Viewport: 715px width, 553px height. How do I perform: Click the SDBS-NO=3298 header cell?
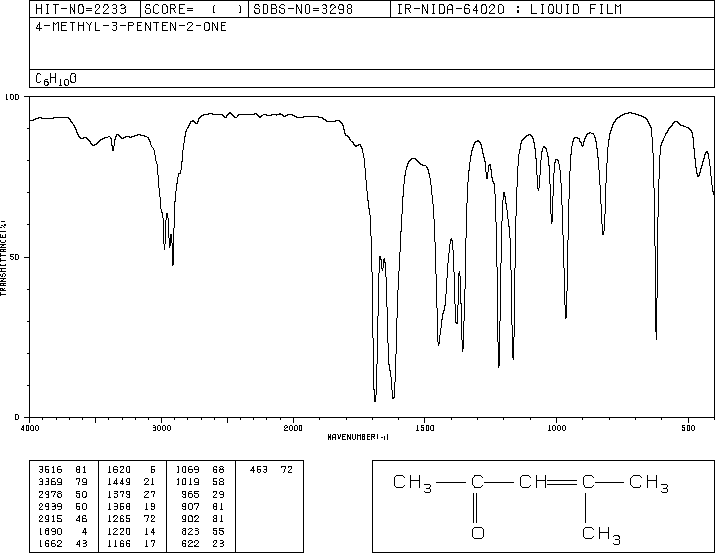click(319, 9)
